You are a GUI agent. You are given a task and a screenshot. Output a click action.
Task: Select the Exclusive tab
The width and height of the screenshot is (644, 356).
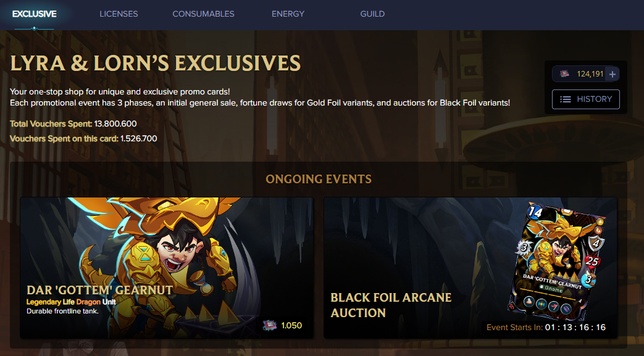click(x=34, y=14)
